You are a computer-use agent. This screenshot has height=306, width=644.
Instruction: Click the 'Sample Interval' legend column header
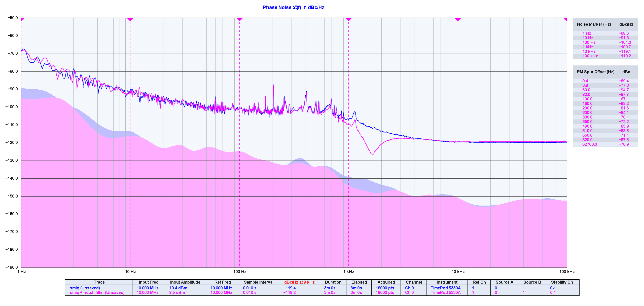coord(259,282)
